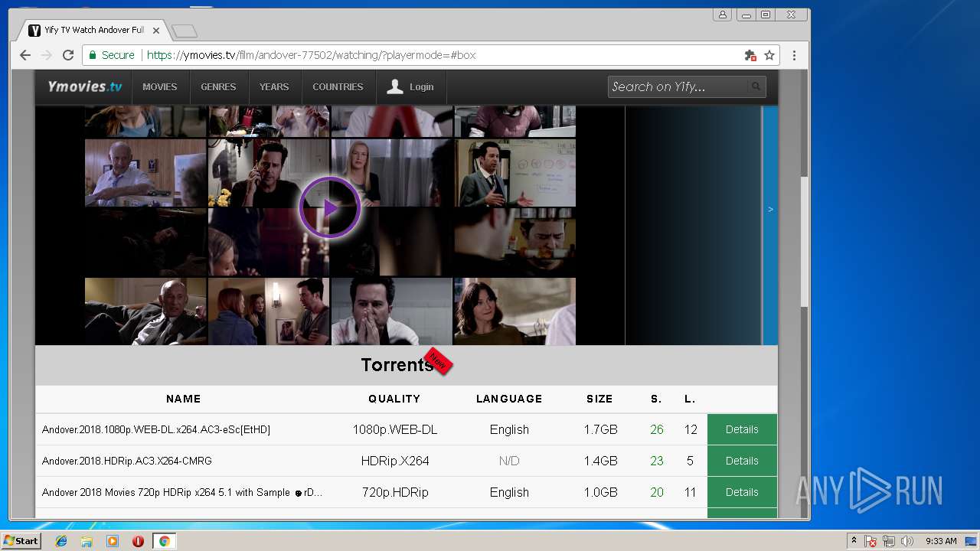Open a new browser tab
This screenshot has width=980, height=551.
185,31
